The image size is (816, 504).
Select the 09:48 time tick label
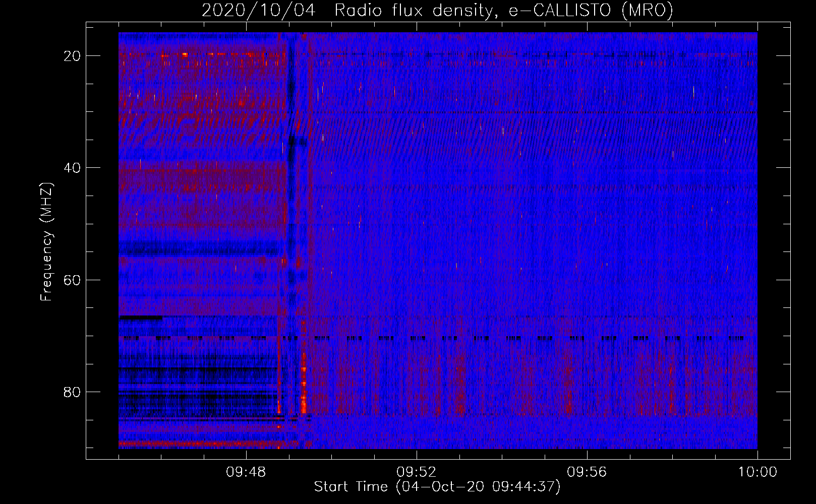[246, 472]
